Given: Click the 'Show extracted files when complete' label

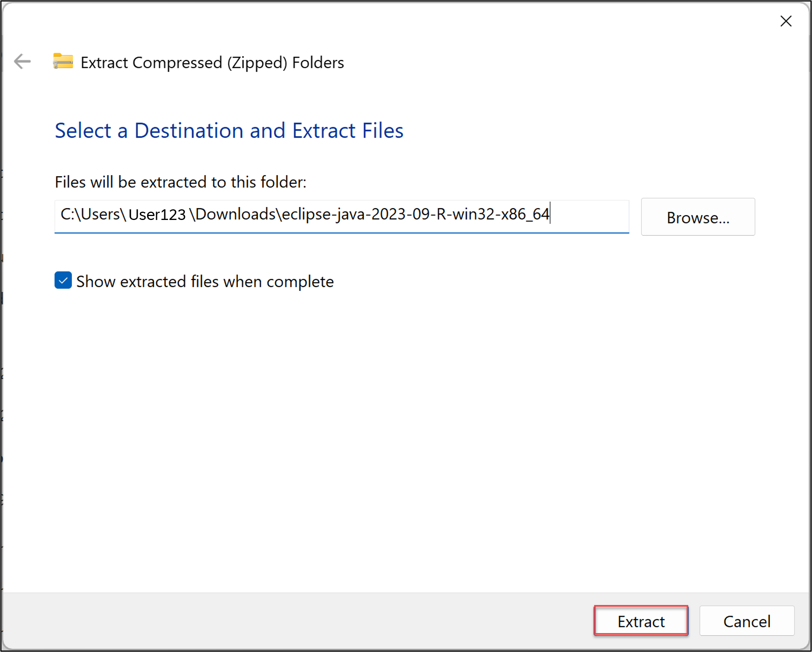Looking at the screenshot, I should click(x=204, y=282).
